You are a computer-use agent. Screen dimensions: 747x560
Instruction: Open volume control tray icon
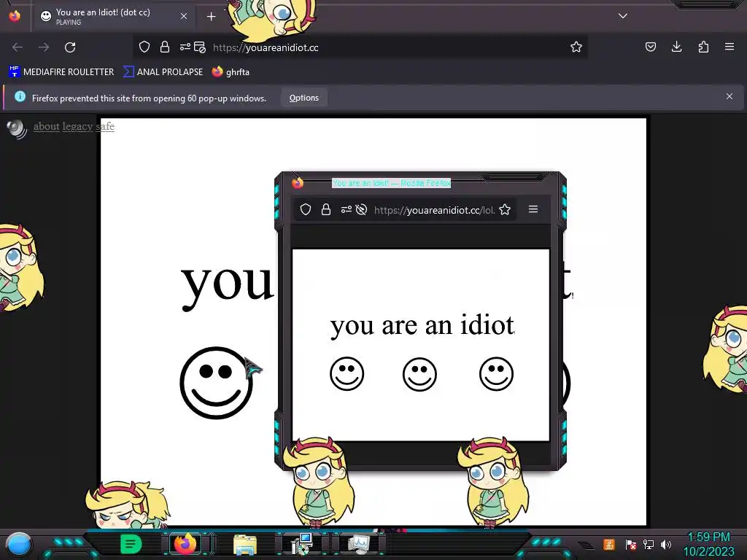pos(666,544)
